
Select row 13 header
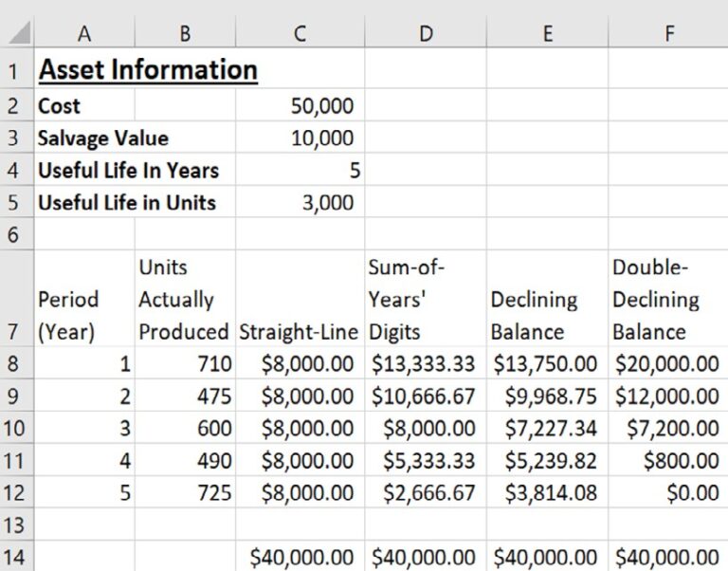(x=17, y=525)
